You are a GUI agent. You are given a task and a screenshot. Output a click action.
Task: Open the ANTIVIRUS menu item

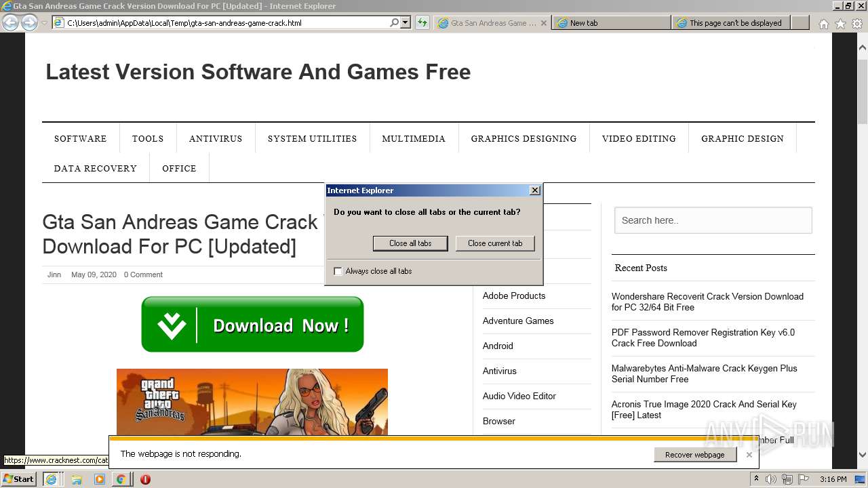point(216,138)
